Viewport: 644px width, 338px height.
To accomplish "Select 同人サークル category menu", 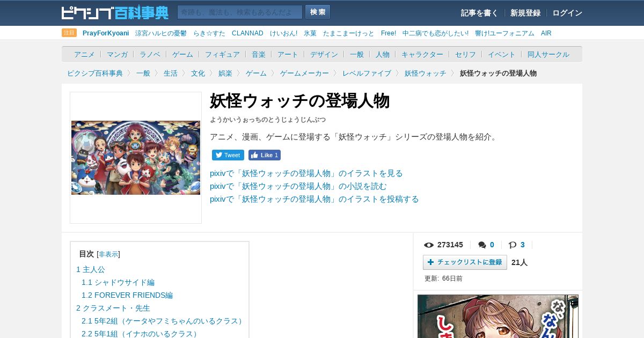I will click(548, 55).
